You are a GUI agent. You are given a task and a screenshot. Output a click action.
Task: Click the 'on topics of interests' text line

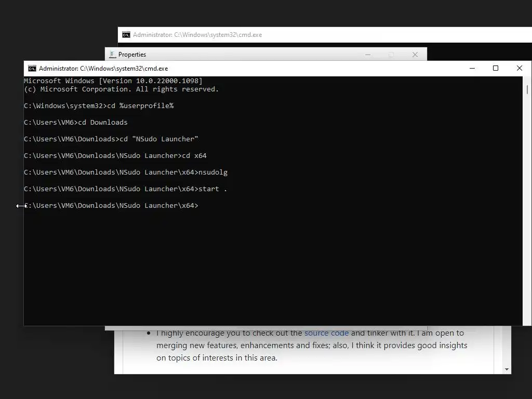217,358
